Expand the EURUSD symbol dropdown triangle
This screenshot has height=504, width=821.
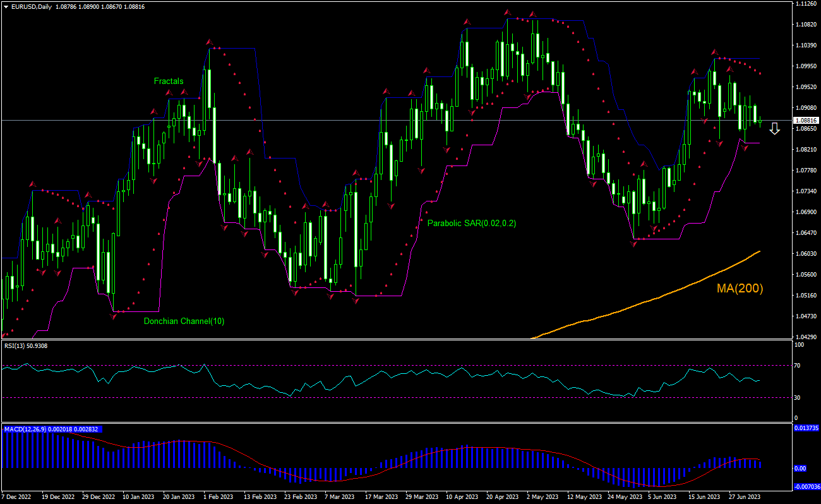click(6, 8)
